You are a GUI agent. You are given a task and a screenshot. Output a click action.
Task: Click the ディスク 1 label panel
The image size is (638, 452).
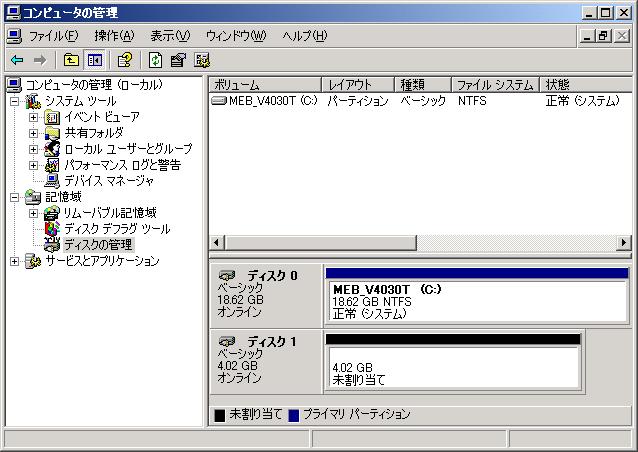(266, 362)
